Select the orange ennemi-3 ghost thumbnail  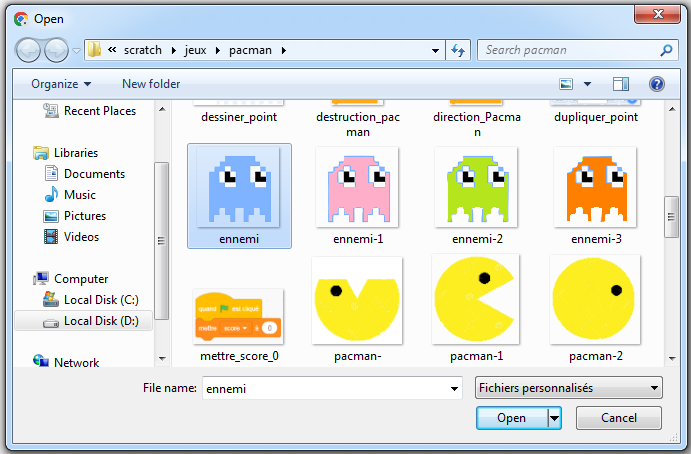point(596,188)
